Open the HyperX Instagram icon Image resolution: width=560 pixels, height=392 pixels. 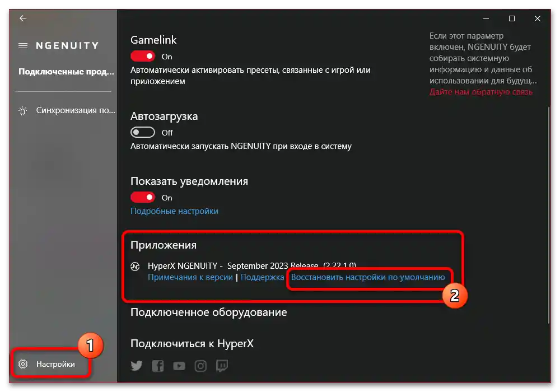[200, 366]
